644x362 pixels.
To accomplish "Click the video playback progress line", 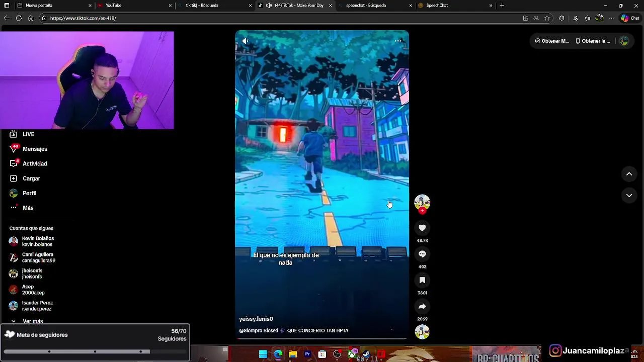I will (322, 339).
